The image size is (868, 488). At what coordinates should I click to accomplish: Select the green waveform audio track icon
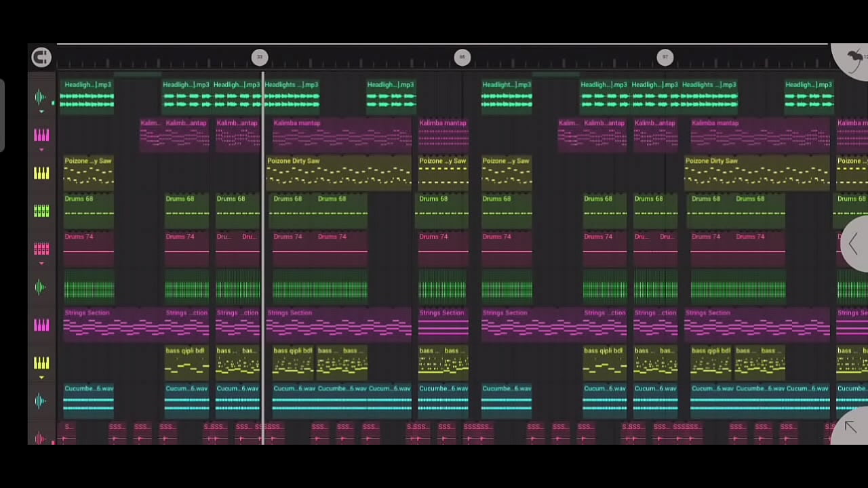pyautogui.click(x=41, y=287)
